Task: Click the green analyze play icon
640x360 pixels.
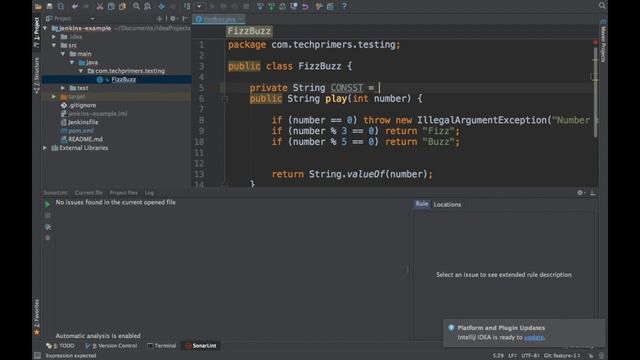Action: click(x=48, y=204)
